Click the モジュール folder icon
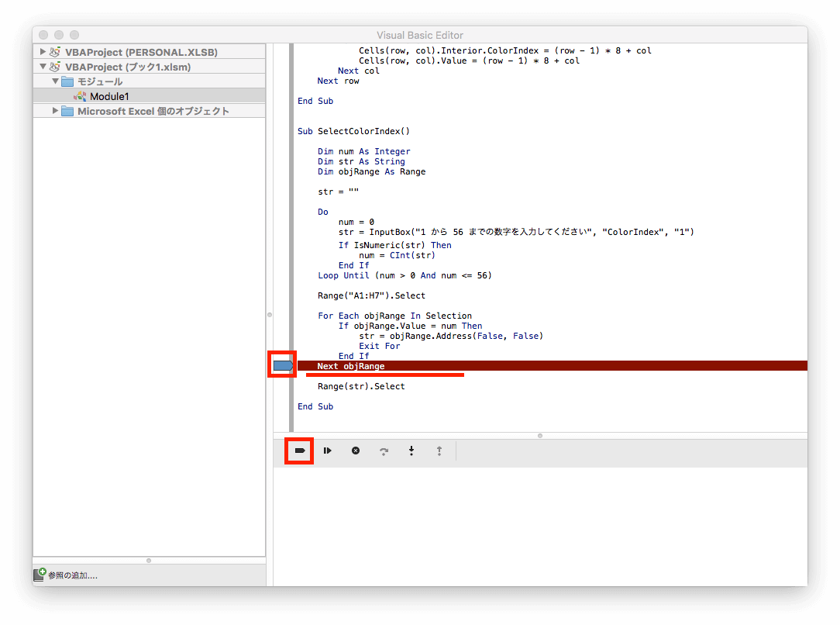Viewport: 840px width, 625px height. [x=67, y=81]
